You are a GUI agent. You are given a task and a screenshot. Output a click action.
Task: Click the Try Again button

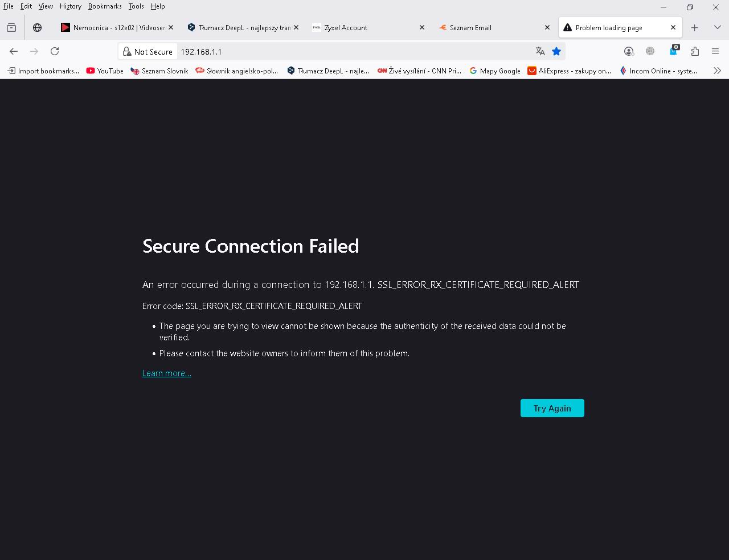(552, 408)
